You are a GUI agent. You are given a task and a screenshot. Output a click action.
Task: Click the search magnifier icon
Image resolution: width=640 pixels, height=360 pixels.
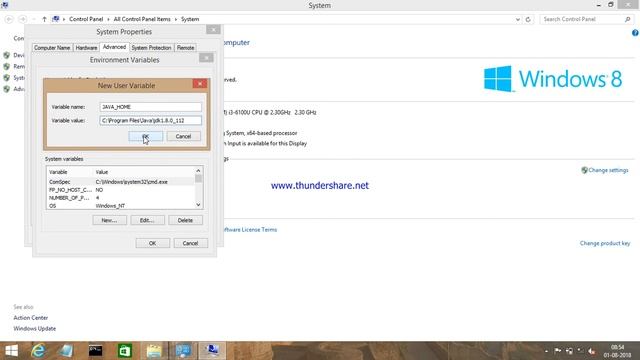click(x=628, y=19)
